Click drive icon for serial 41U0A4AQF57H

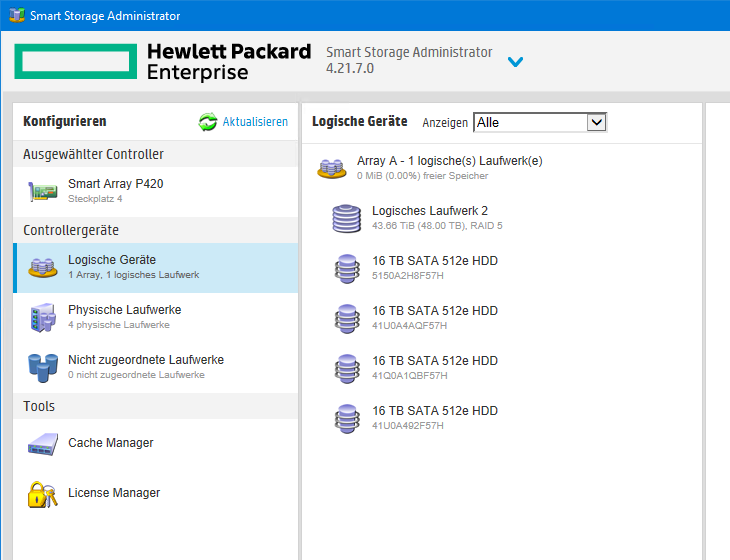347,319
